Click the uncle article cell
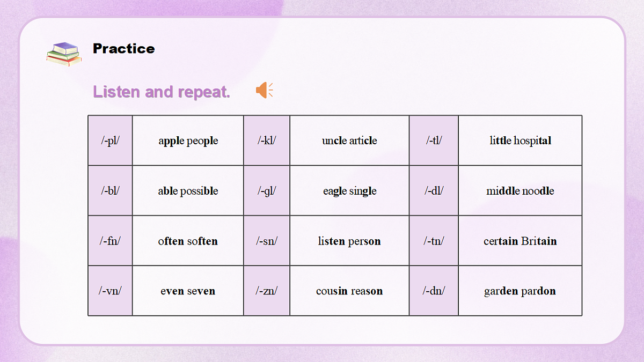This screenshot has width=644, height=362. (x=349, y=141)
